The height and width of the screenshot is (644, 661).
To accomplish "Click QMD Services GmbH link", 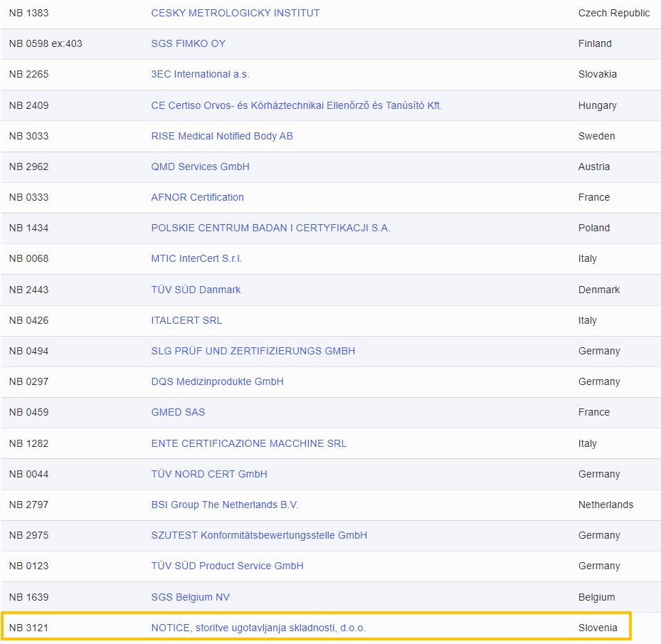I will tap(200, 167).
